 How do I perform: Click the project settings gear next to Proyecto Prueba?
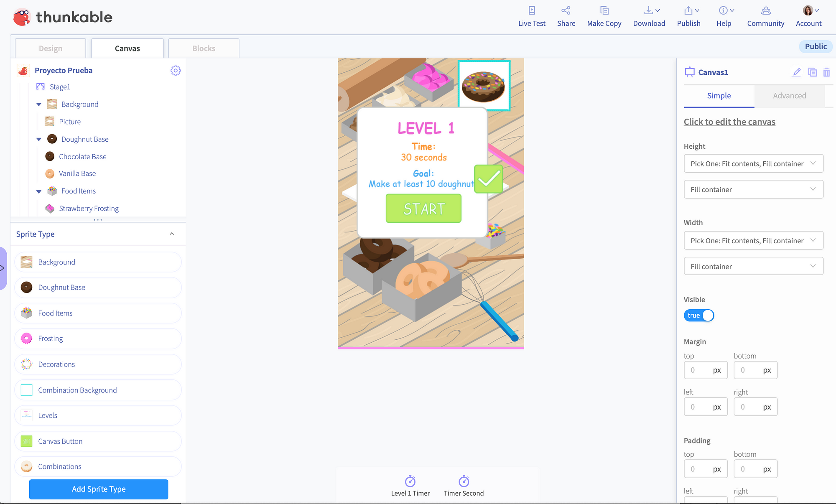(x=176, y=71)
